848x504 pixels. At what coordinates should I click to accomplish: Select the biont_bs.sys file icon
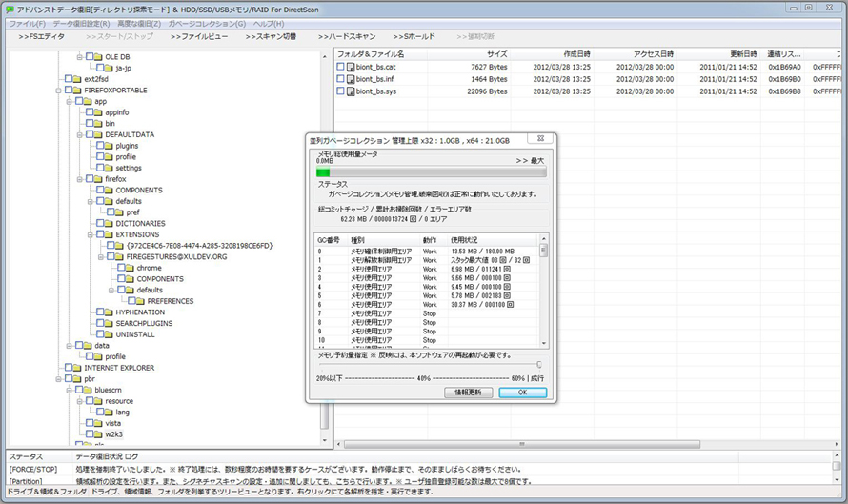(351, 91)
